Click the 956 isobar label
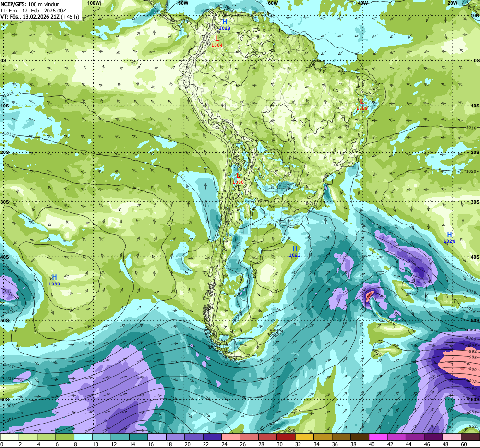480x448 pixels. click(x=473, y=412)
